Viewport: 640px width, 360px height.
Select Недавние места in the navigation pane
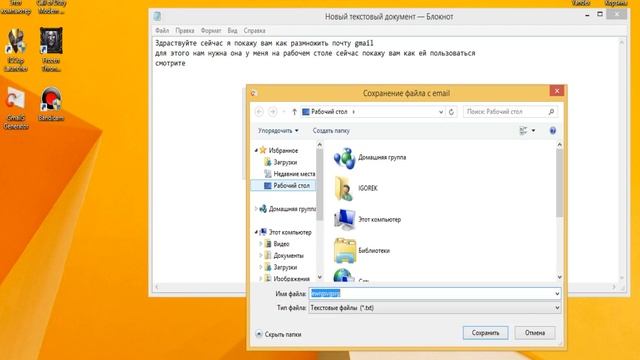[x=289, y=174]
